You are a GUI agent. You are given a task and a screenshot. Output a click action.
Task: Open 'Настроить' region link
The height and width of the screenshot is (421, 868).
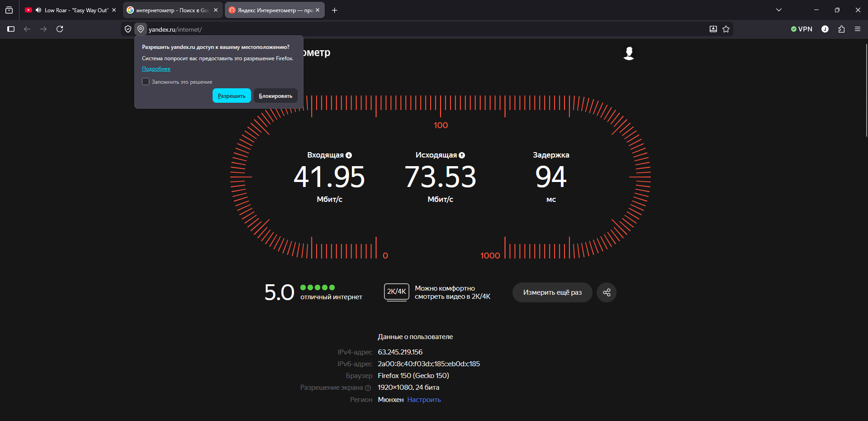click(424, 400)
